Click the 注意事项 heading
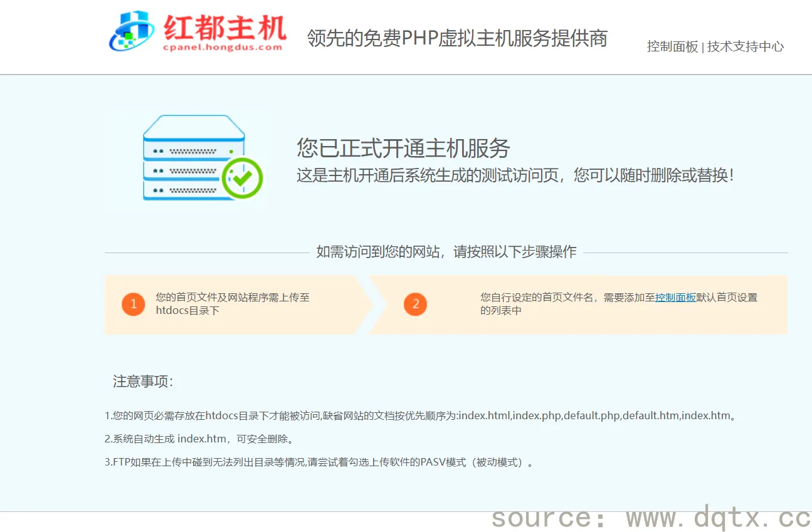Screen dimensions: 812x532 (x=143, y=382)
